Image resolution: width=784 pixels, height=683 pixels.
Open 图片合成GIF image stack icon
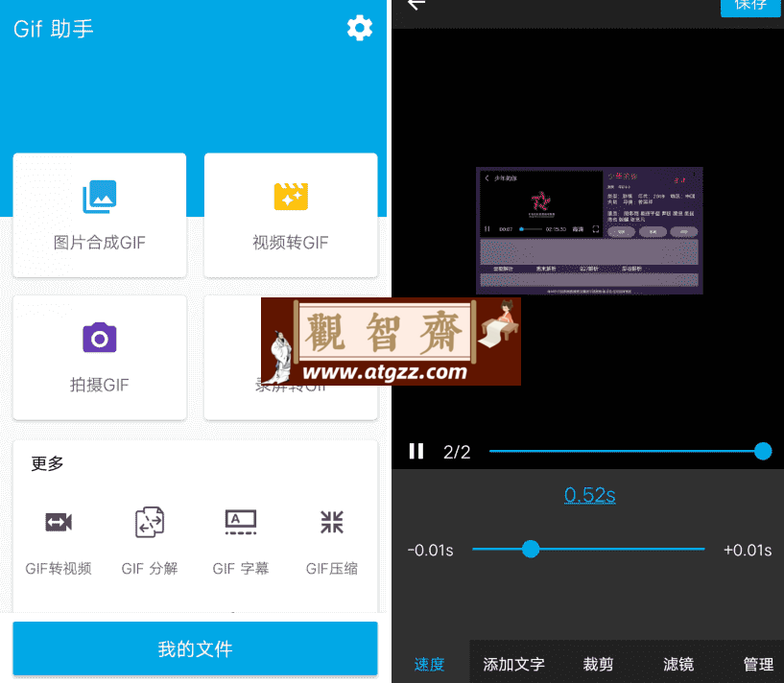pos(100,197)
